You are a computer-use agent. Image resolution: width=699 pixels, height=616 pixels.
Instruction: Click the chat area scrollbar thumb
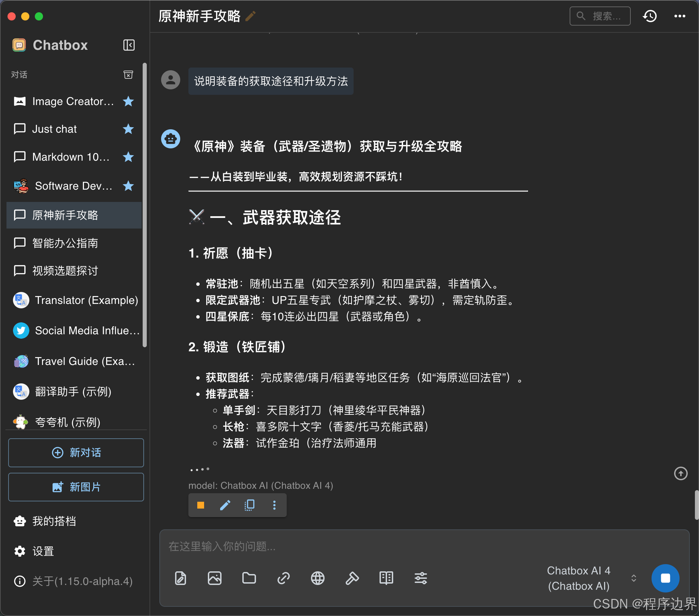click(697, 505)
